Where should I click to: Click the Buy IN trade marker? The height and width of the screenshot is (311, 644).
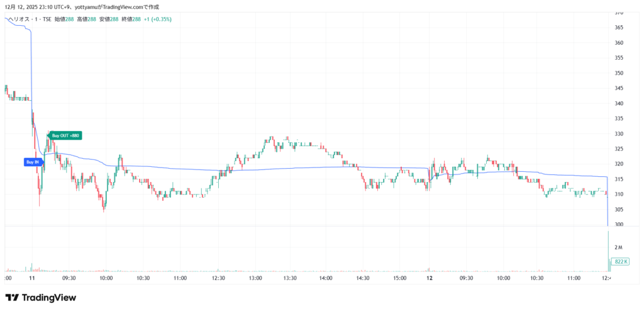click(x=32, y=162)
